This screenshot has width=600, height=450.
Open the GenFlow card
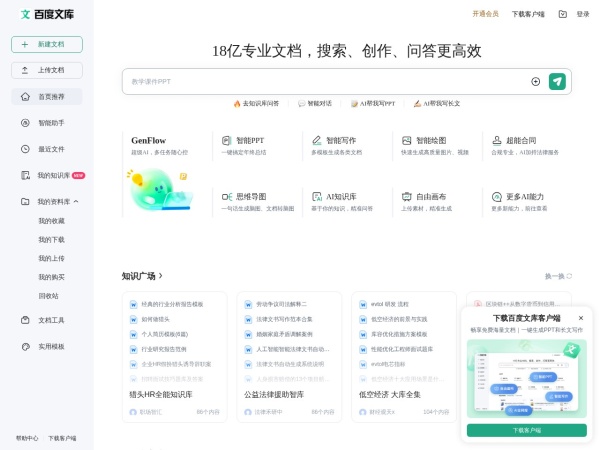tap(160, 145)
